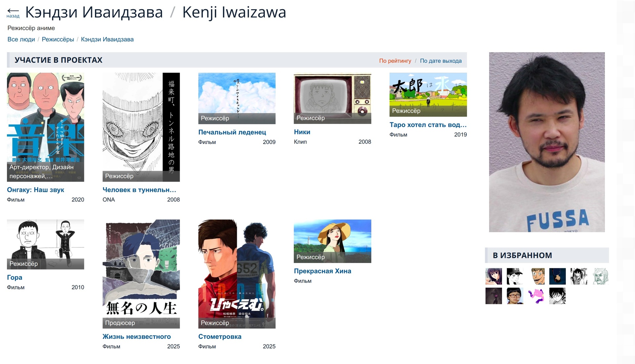Viewport: 635px width, 364px height.
Task: Click the Печальный леденец title link
Action: pos(232,132)
